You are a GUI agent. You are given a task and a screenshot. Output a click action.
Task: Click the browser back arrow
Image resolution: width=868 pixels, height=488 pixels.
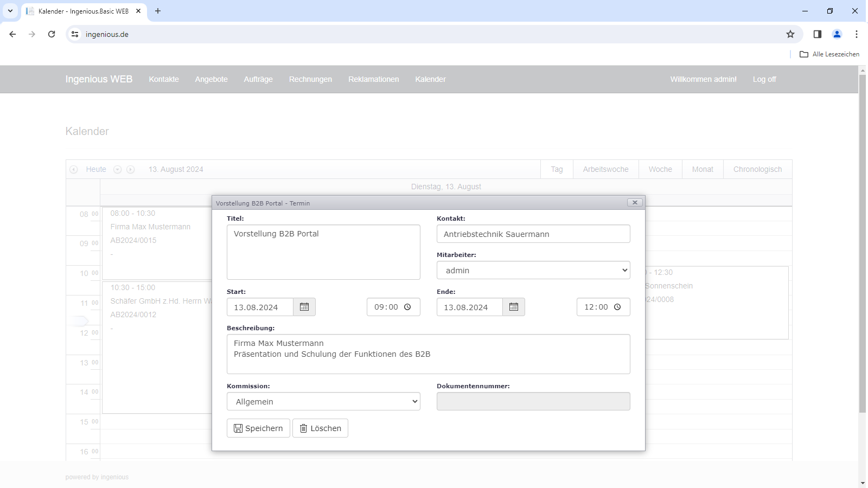[12, 34]
